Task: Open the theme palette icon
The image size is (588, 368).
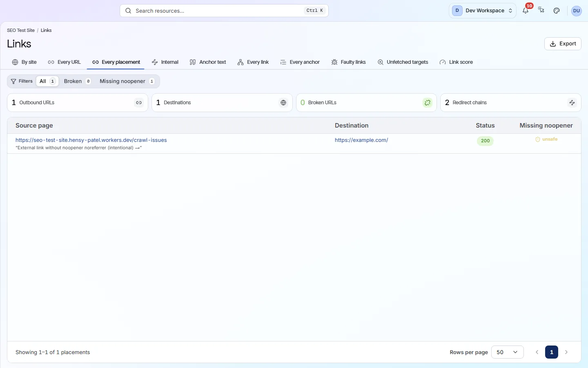Action: coord(557,11)
